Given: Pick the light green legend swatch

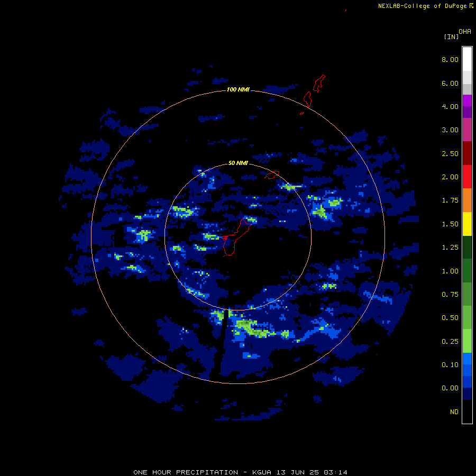Looking at the screenshot, I should click(x=467, y=341).
